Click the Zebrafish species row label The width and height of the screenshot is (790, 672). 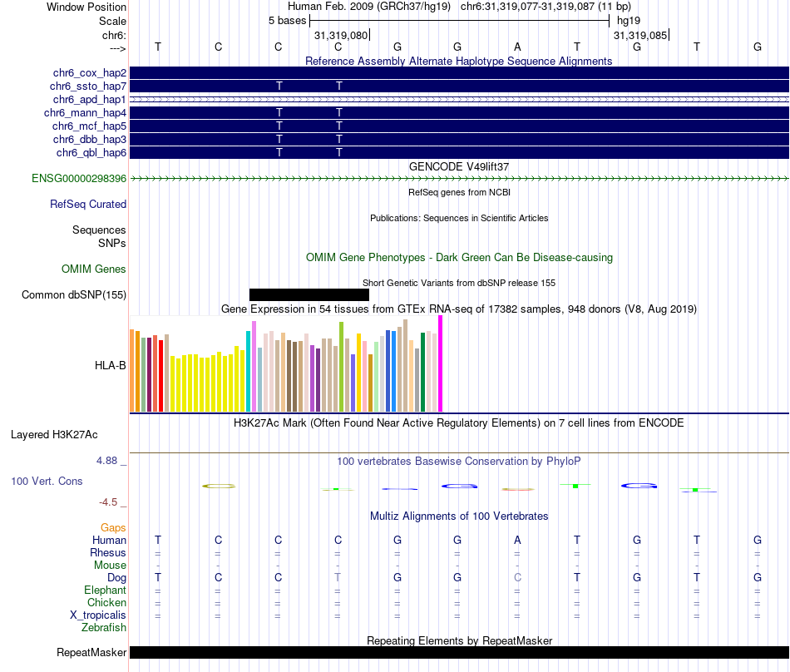click(104, 628)
